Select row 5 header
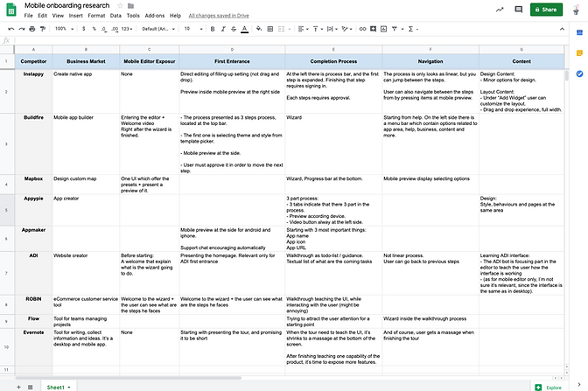 (6, 210)
